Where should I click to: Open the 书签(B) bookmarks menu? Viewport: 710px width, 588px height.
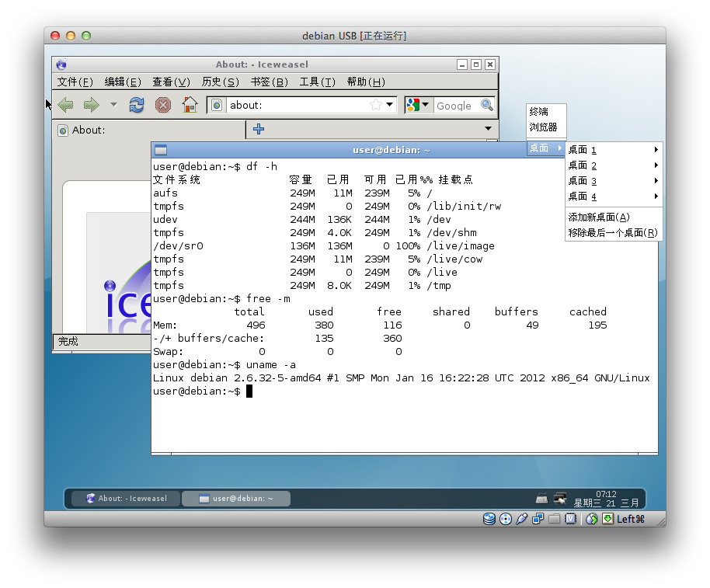coord(269,82)
